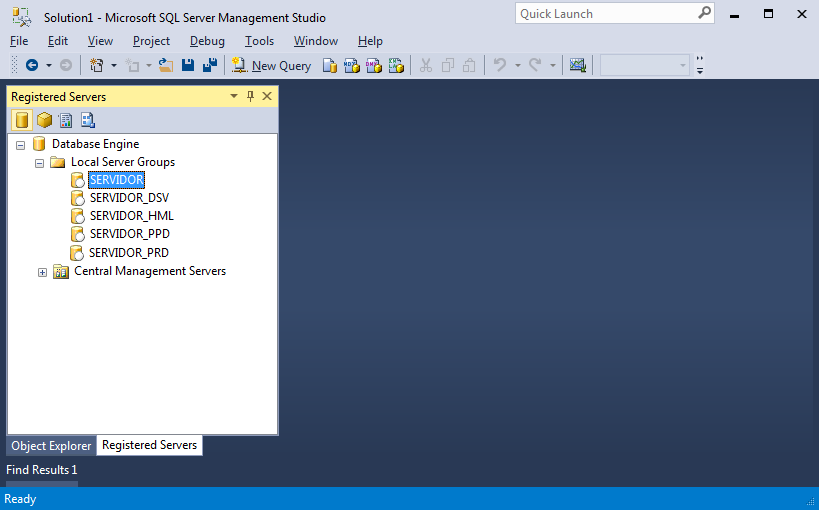This screenshot has height=511, width=819.
Task: Open the Undo history dropdown arrow
Action: pos(518,65)
